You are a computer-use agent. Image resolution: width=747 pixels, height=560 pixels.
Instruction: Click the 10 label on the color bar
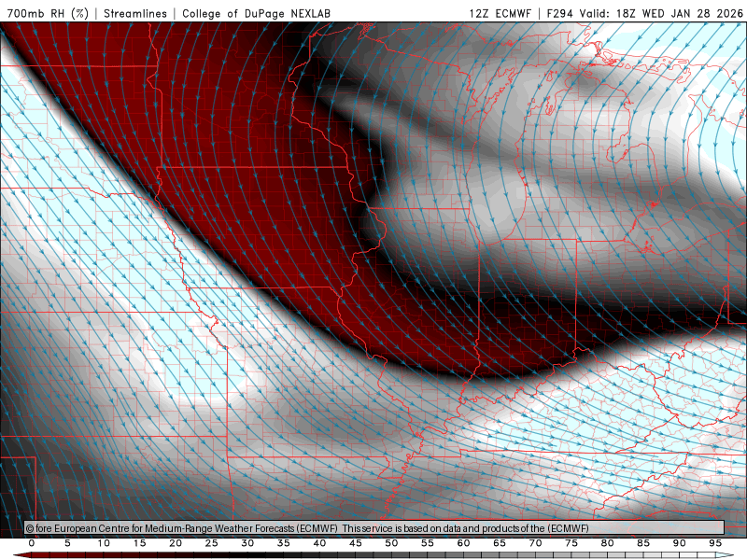(x=104, y=543)
